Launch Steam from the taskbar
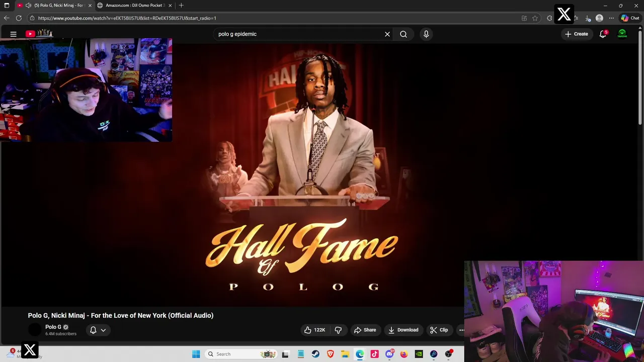 tap(315, 354)
